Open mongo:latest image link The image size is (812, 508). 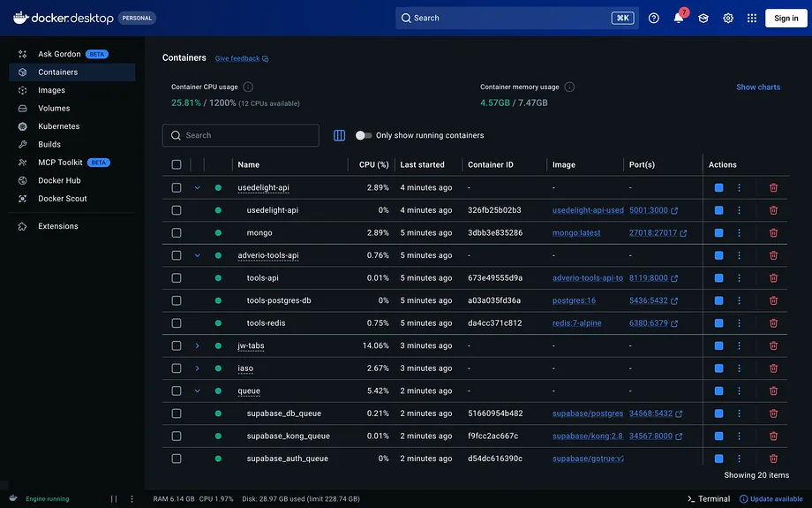576,232
